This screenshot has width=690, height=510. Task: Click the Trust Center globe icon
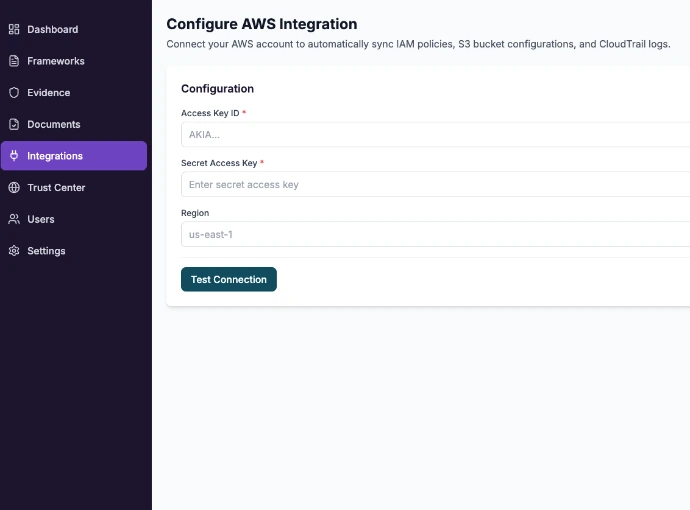click(x=14, y=188)
